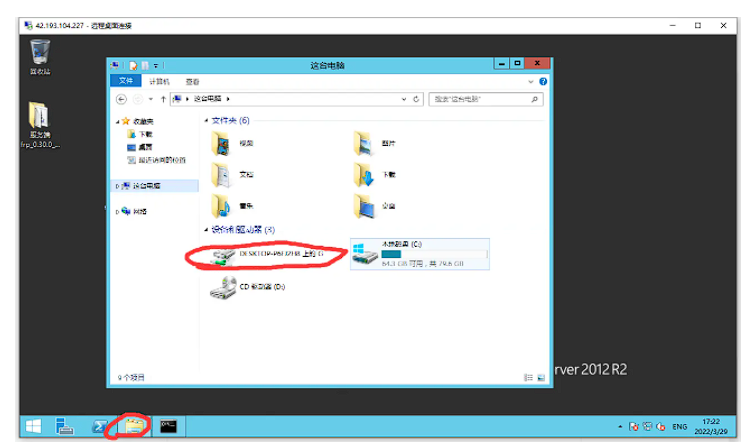Expand the Network tree node
The image size is (751, 448).
(116, 211)
